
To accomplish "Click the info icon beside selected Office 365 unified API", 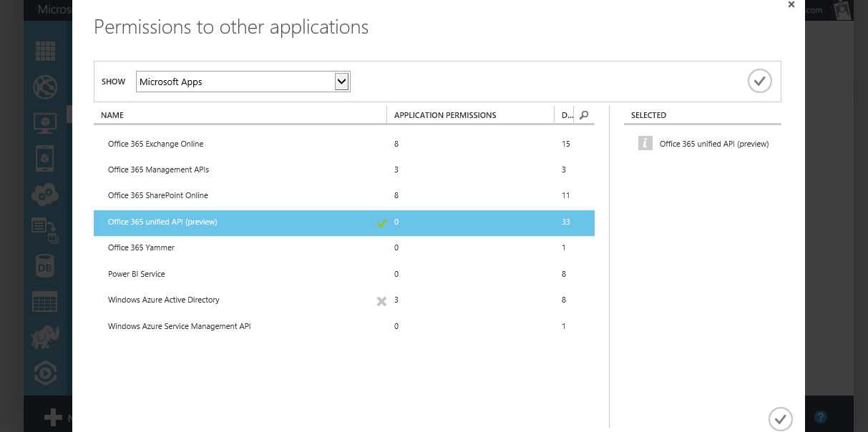I will pyautogui.click(x=645, y=143).
